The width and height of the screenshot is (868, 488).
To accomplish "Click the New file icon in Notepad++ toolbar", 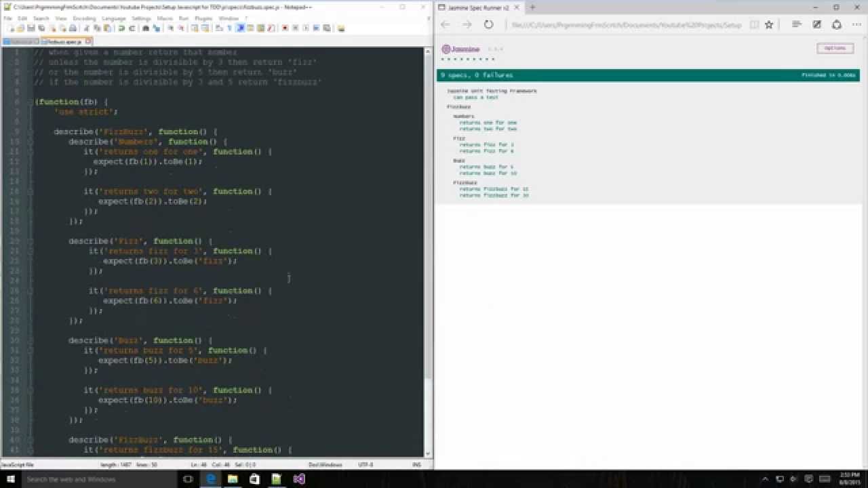I will coord(12,28).
